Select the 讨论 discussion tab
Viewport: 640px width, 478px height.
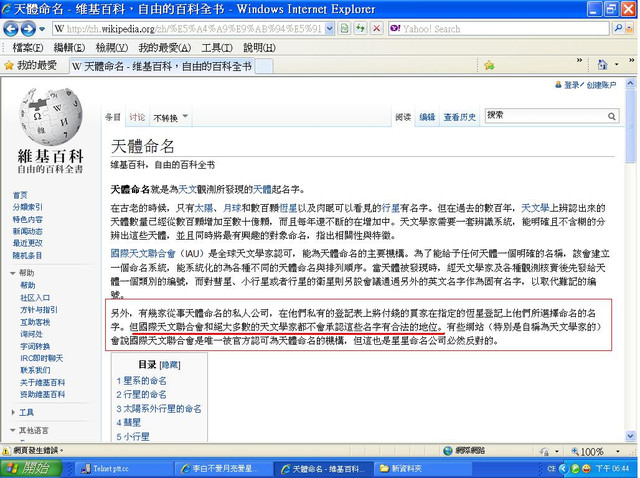[x=137, y=118]
